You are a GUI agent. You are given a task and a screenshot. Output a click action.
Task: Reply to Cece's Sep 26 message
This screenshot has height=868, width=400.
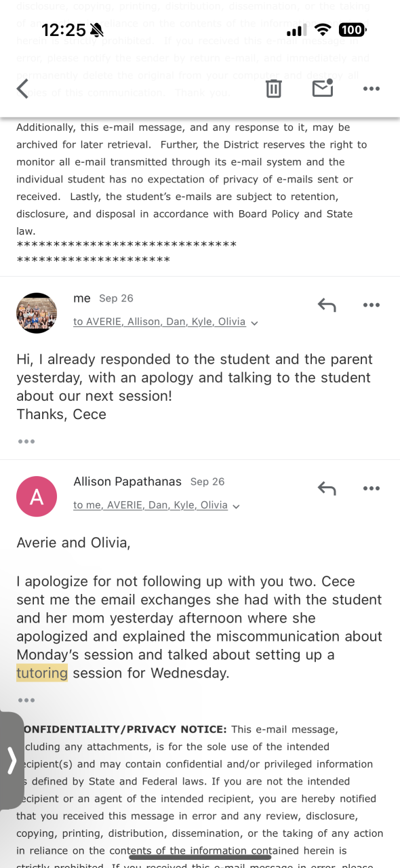click(x=327, y=305)
